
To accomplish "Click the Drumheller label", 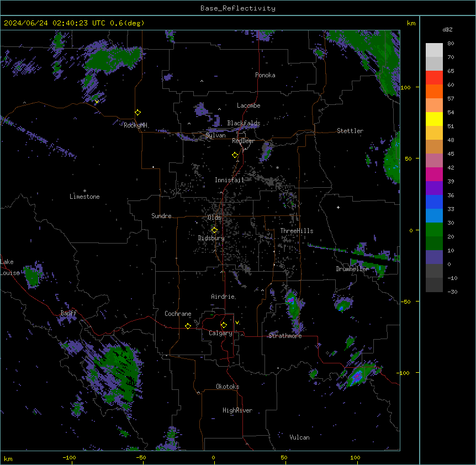I will point(352,269).
